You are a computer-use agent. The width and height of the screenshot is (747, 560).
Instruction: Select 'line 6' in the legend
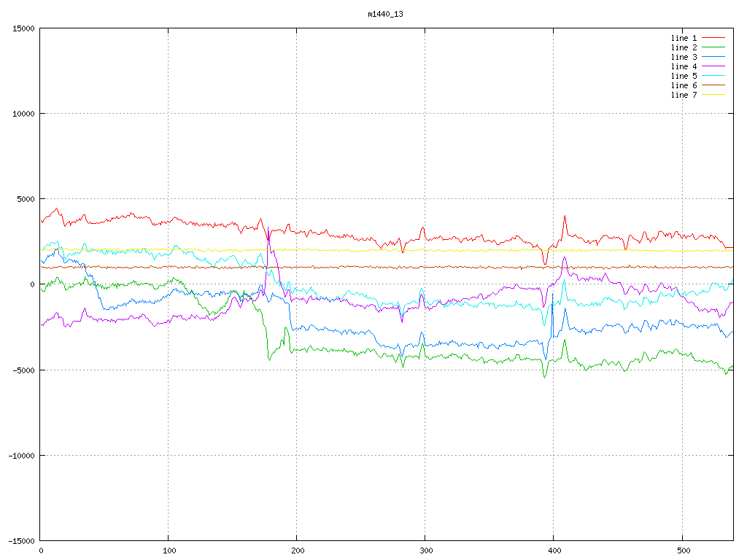coord(684,85)
